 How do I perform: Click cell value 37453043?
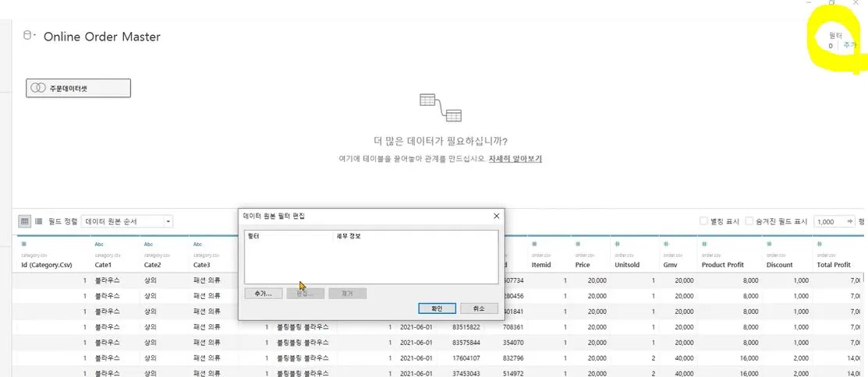tap(466, 373)
